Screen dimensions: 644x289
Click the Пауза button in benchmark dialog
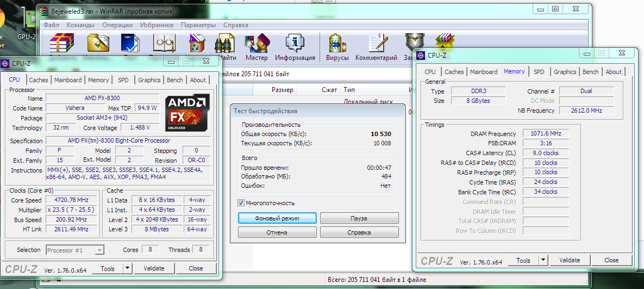[x=359, y=218]
